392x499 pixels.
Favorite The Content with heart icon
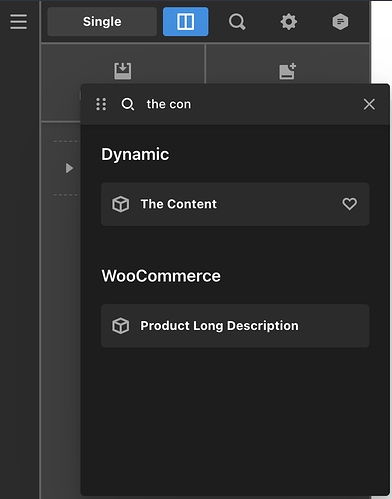click(349, 204)
